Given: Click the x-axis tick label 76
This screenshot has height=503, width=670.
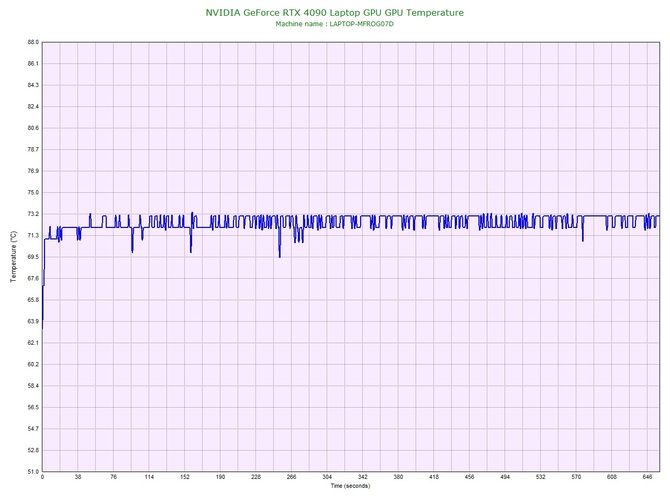Looking at the screenshot, I should (x=113, y=477).
